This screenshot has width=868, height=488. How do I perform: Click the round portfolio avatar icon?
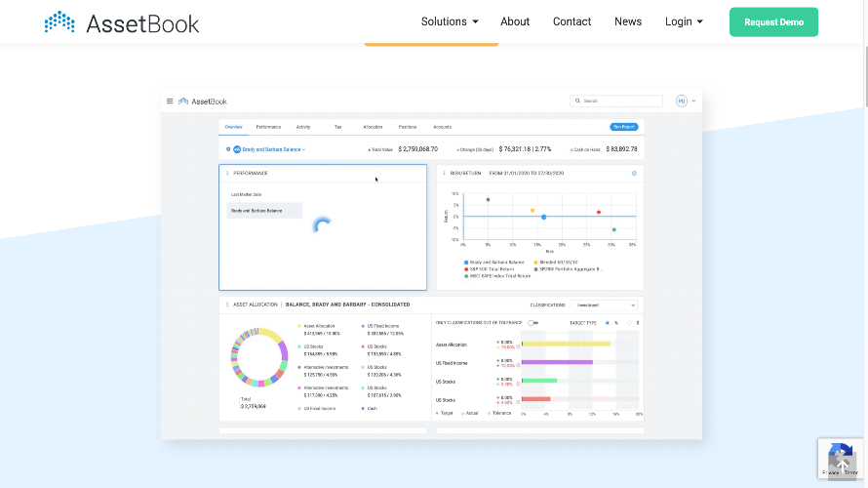pos(237,149)
